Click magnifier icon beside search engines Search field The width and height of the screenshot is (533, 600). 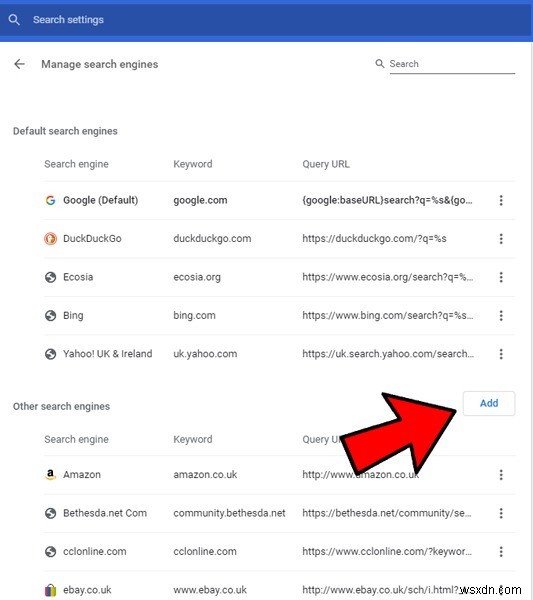[380, 64]
